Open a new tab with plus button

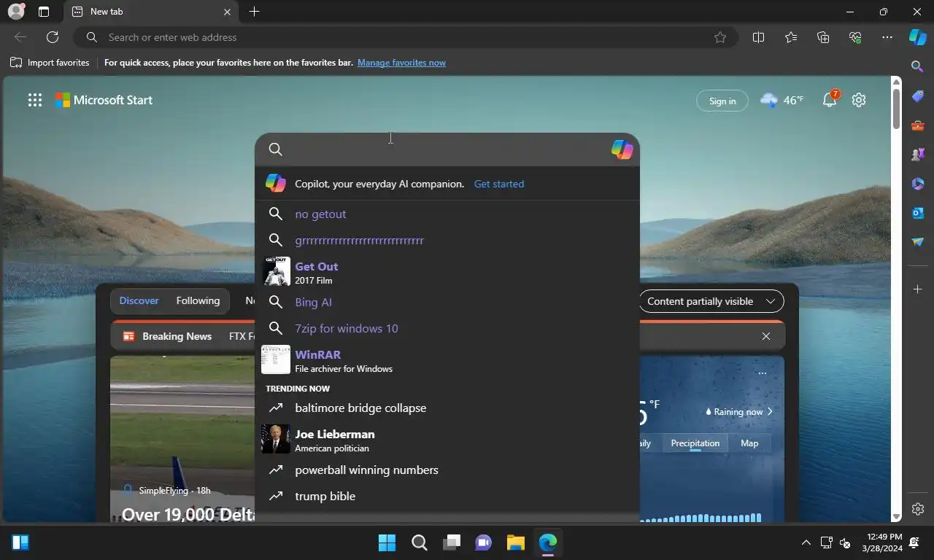click(x=254, y=12)
